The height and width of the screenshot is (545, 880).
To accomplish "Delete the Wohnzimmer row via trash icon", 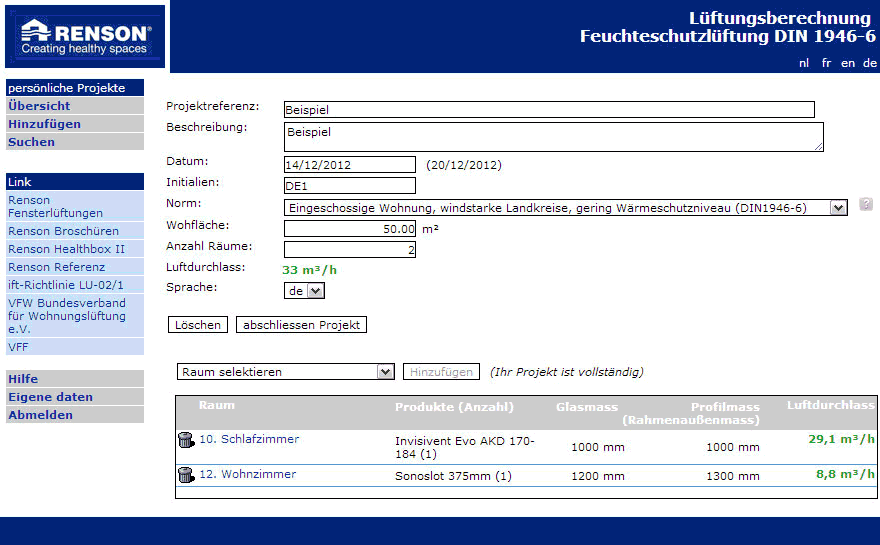I will point(186,475).
